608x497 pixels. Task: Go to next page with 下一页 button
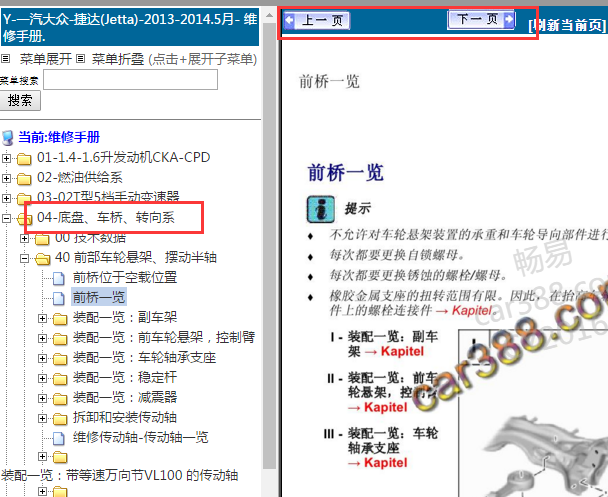pyautogui.click(x=481, y=19)
